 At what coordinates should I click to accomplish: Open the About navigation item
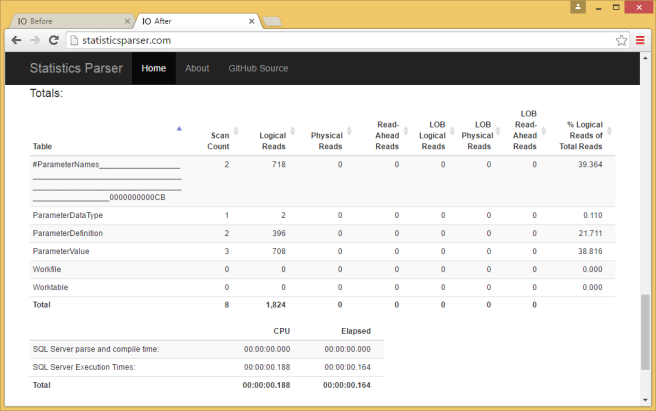click(x=197, y=68)
